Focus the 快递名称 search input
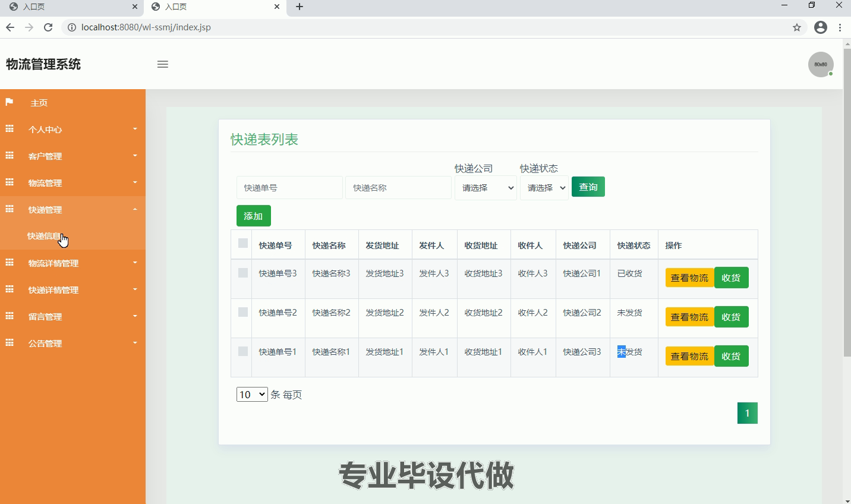 point(398,188)
